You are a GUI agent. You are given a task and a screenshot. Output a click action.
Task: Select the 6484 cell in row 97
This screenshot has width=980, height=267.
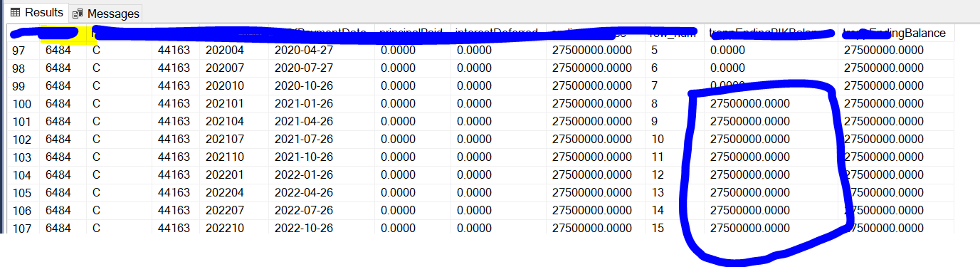click(x=63, y=51)
